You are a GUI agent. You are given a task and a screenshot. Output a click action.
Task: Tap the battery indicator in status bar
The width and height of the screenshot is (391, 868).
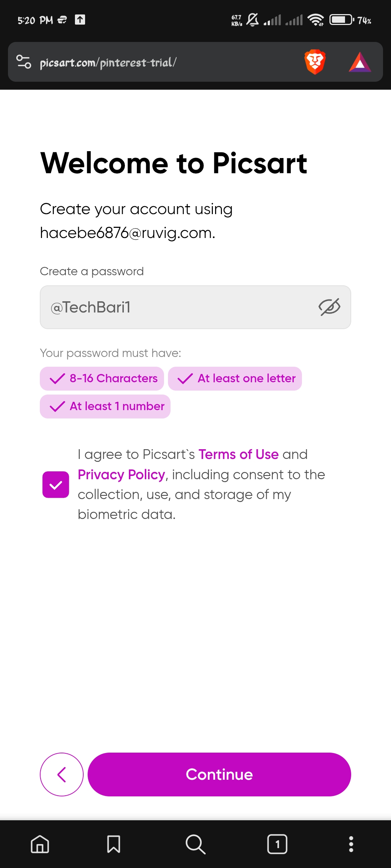tap(341, 20)
